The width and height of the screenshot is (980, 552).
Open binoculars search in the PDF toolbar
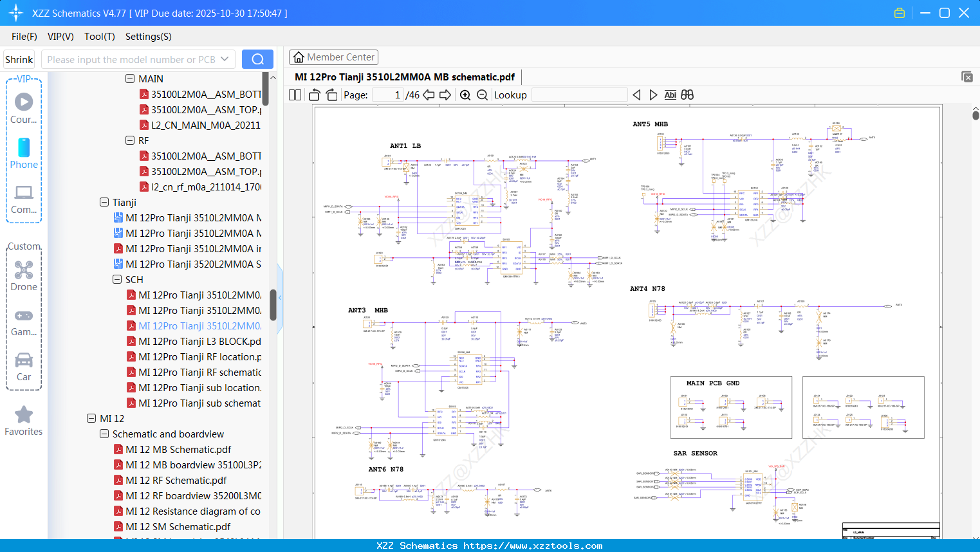(687, 95)
